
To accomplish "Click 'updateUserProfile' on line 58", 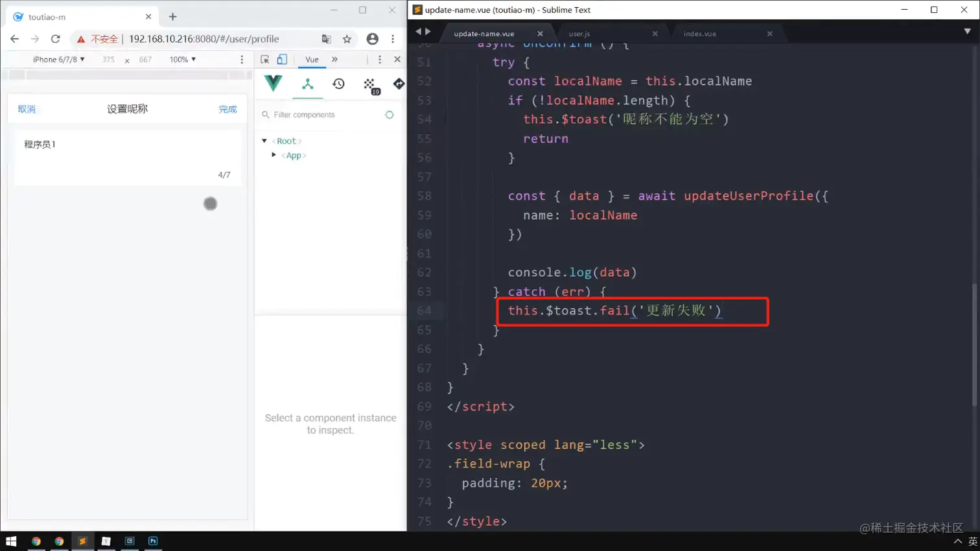I will [749, 196].
